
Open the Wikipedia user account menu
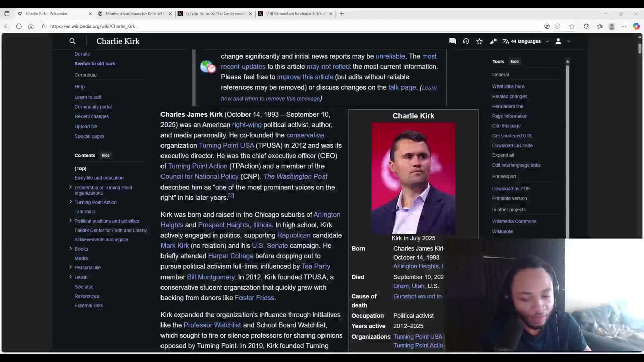tap(562, 41)
